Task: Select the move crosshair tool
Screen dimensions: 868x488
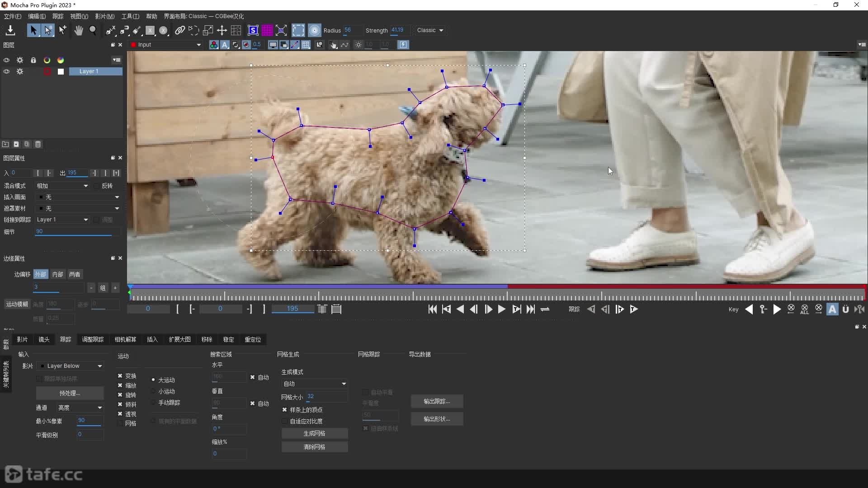Action: (x=222, y=30)
